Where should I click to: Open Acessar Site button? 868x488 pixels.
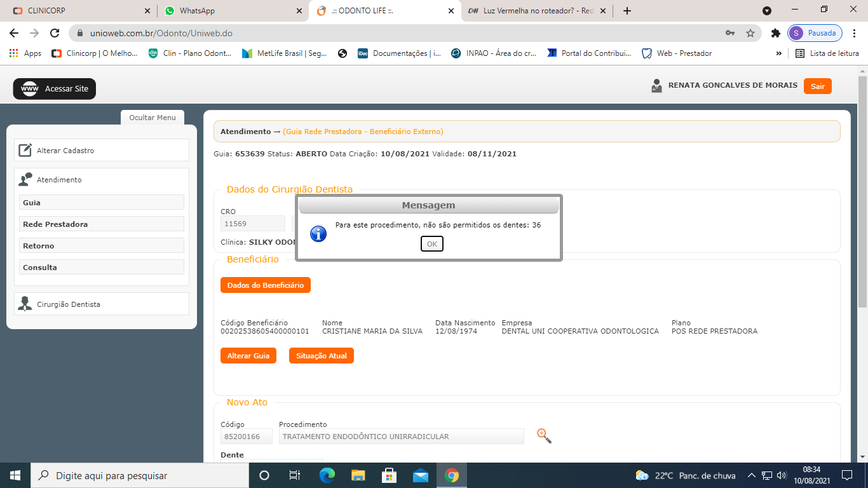point(55,89)
